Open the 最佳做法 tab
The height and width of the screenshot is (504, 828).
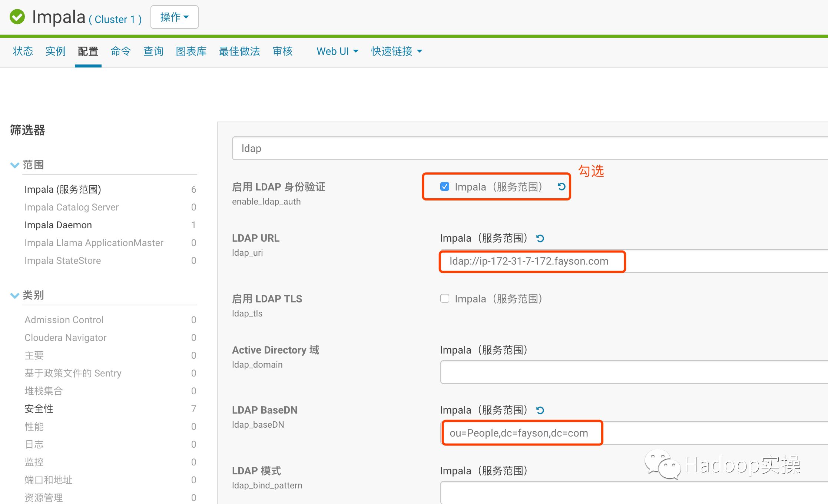[239, 51]
